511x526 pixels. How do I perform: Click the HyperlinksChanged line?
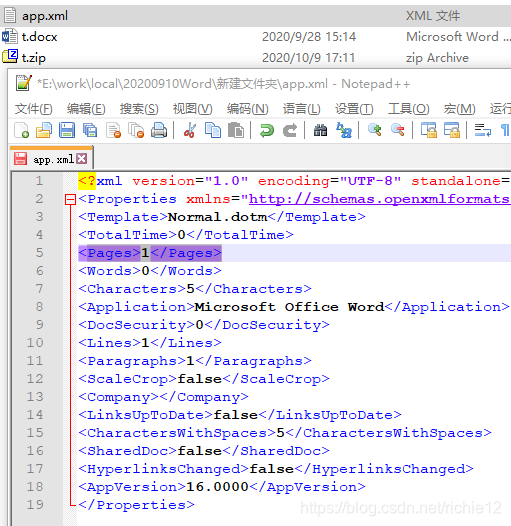[x=276, y=469]
